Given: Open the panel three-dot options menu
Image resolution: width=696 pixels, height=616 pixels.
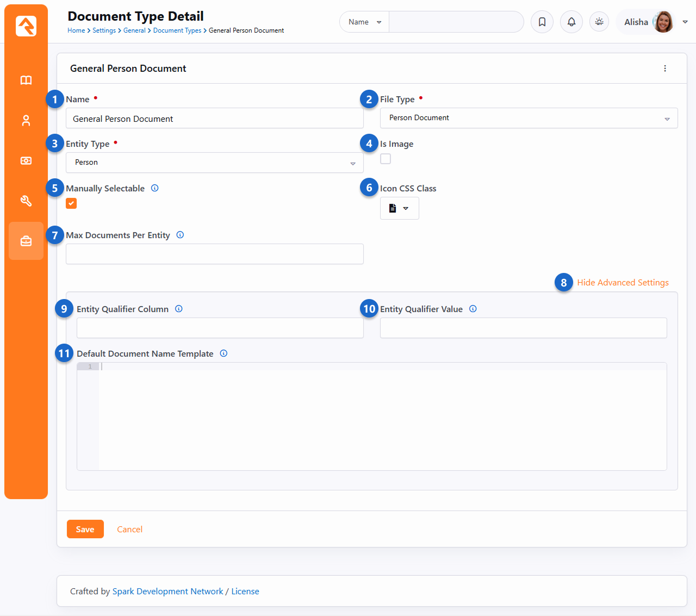Looking at the screenshot, I should click(665, 69).
